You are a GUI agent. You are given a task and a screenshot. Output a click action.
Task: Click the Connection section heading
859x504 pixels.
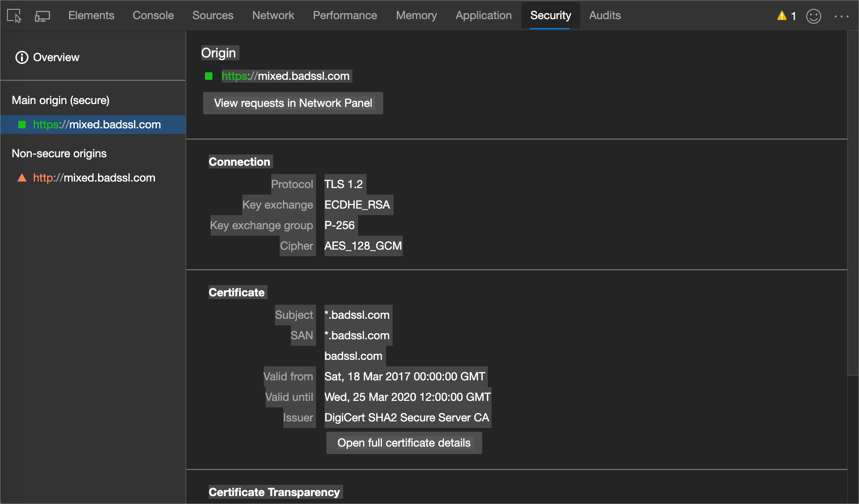[239, 162]
